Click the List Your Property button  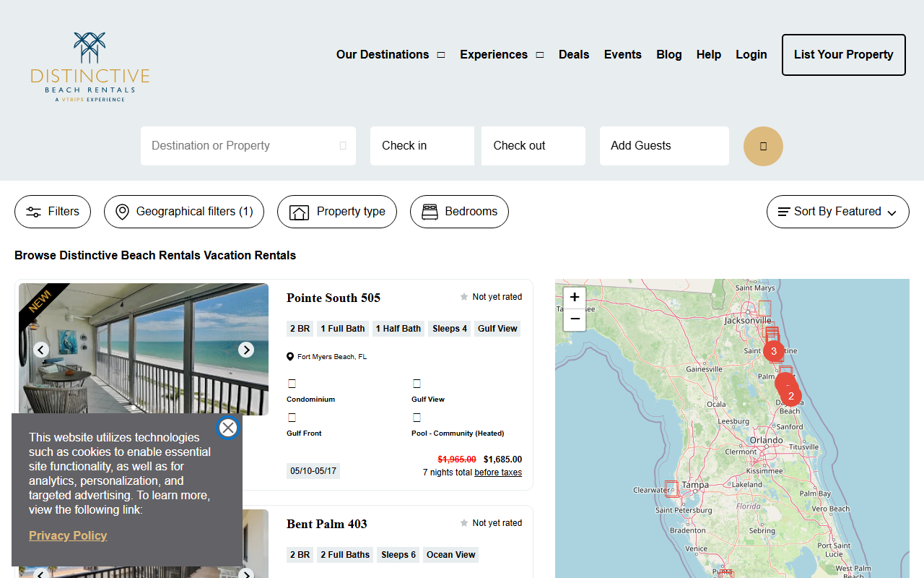[x=844, y=55]
